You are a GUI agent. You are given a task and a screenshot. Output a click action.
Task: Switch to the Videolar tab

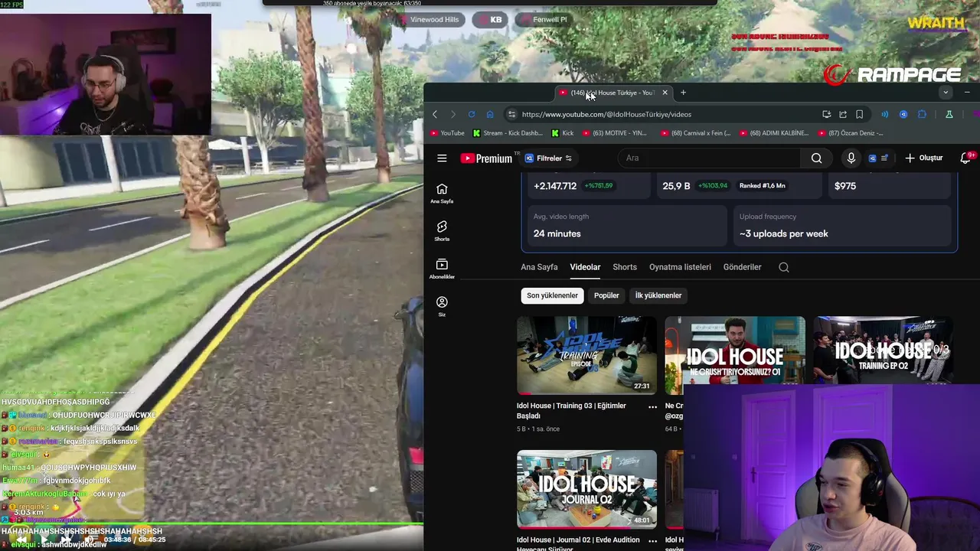tap(585, 267)
